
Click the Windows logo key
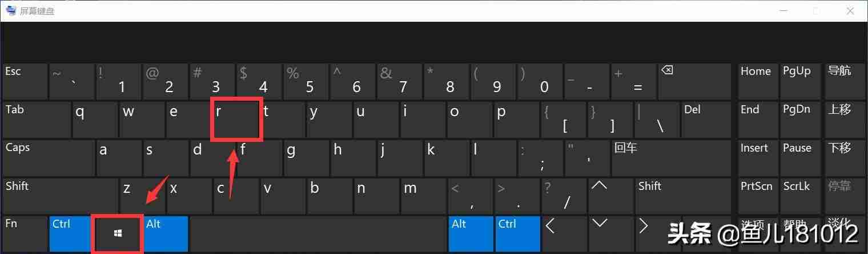(118, 233)
